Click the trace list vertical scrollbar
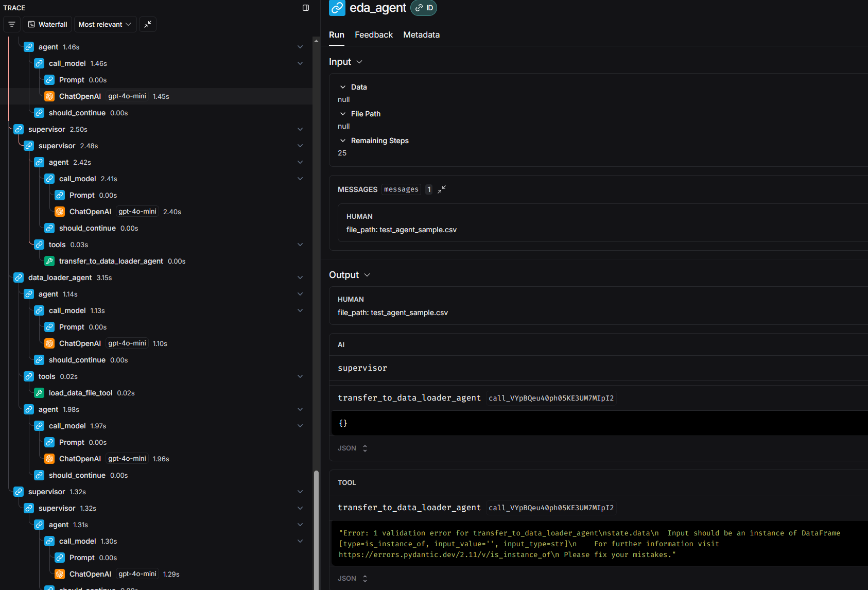This screenshot has height=590, width=868. pyautogui.click(x=316, y=530)
